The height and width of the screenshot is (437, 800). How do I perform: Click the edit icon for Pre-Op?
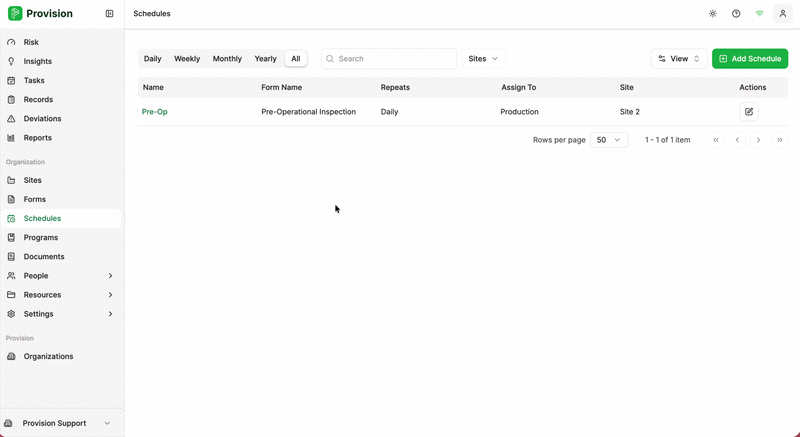click(x=749, y=112)
